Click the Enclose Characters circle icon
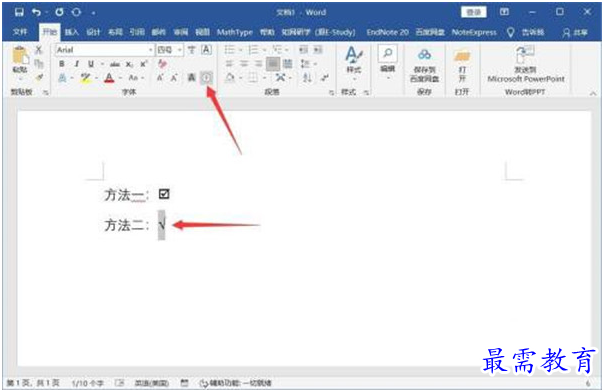 coord(206,78)
